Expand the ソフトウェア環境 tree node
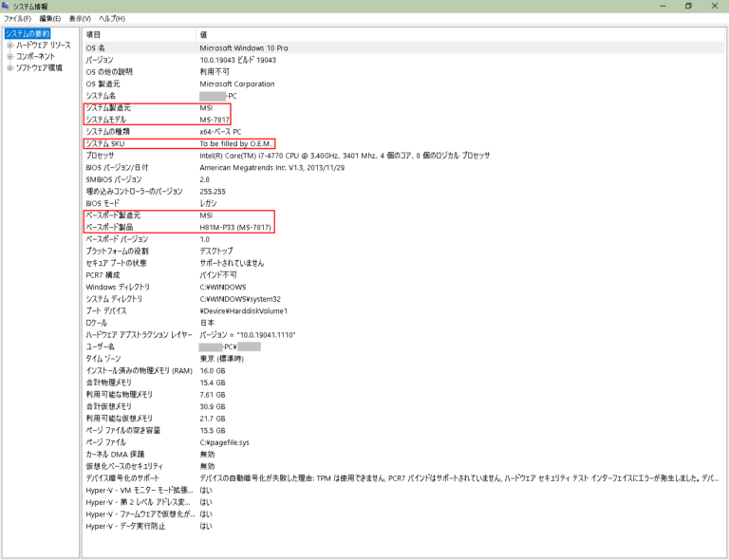Screen dimensions: 729x560 (x=9, y=68)
